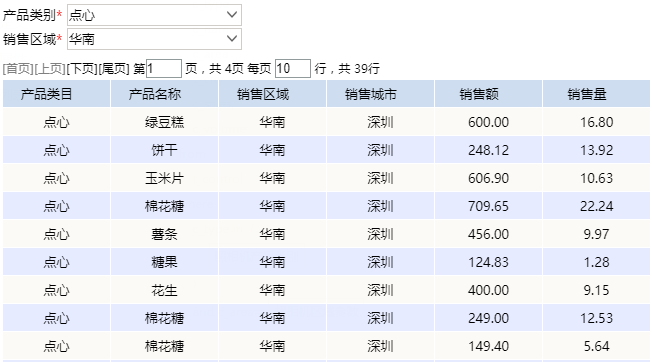Click 深圳 city cell in 绿豆糕 row
Screen dimensions: 652x362
click(380, 122)
